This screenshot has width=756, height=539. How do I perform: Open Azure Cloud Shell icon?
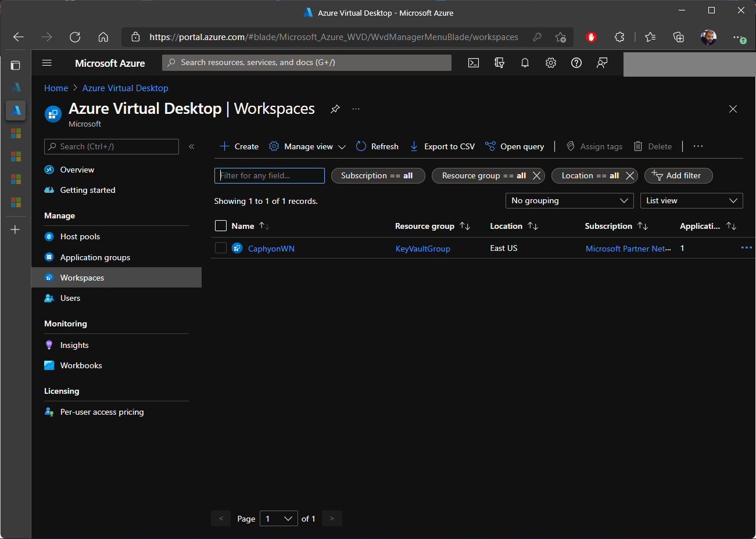(x=474, y=63)
